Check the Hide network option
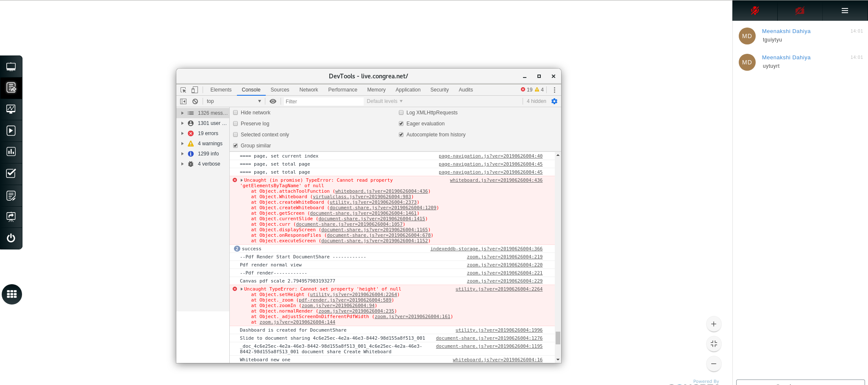 click(x=236, y=112)
